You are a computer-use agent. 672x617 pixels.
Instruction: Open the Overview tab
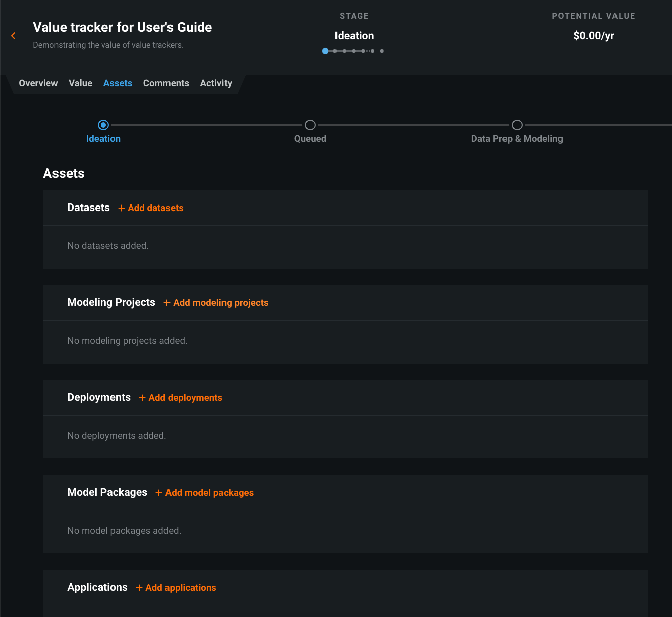point(38,83)
